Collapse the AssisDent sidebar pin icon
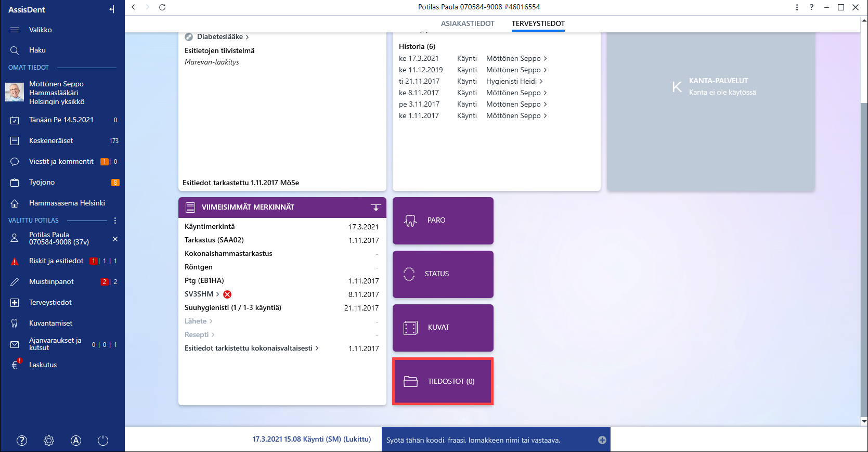Viewport: 868px width, 452px height. click(x=112, y=9)
